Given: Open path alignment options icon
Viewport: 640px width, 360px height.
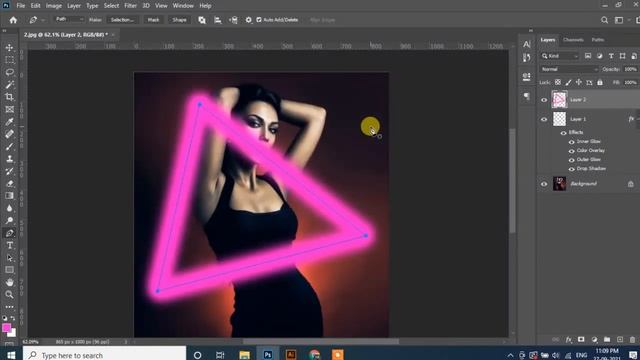Looking at the screenshot, I should pos(218,20).
